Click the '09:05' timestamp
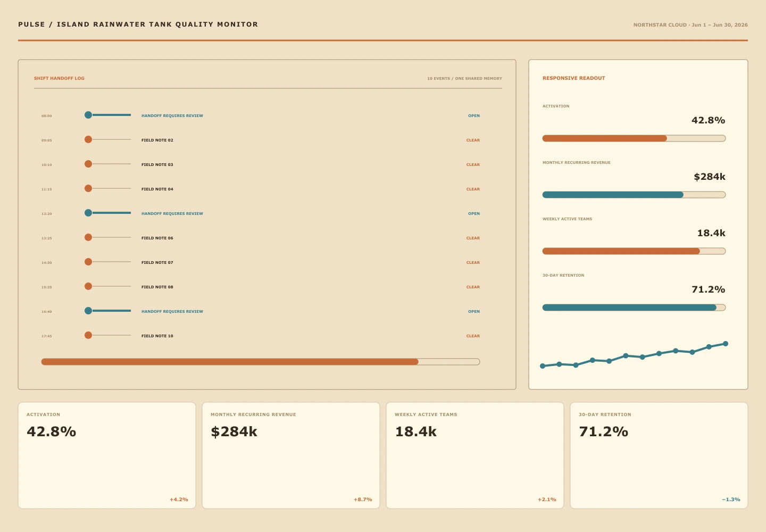 coord(47,140)
